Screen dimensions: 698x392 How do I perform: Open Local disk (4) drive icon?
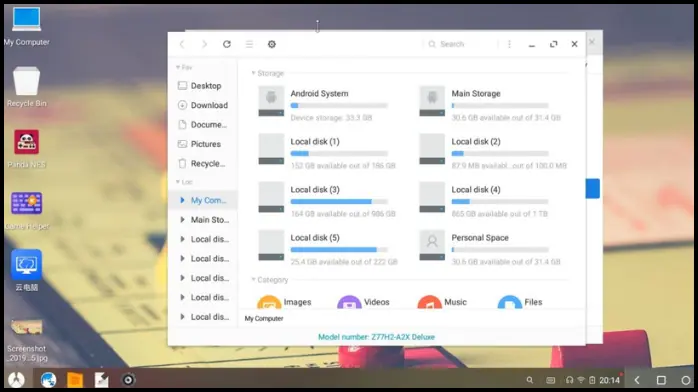[432, 197]
